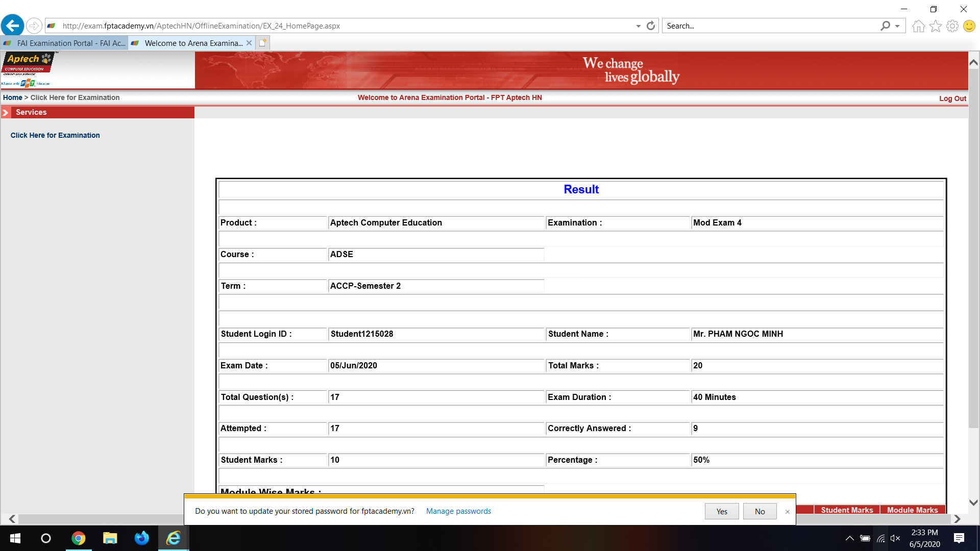
Task: Open the search provider dropdown arrow
Action: pos(897,26)
